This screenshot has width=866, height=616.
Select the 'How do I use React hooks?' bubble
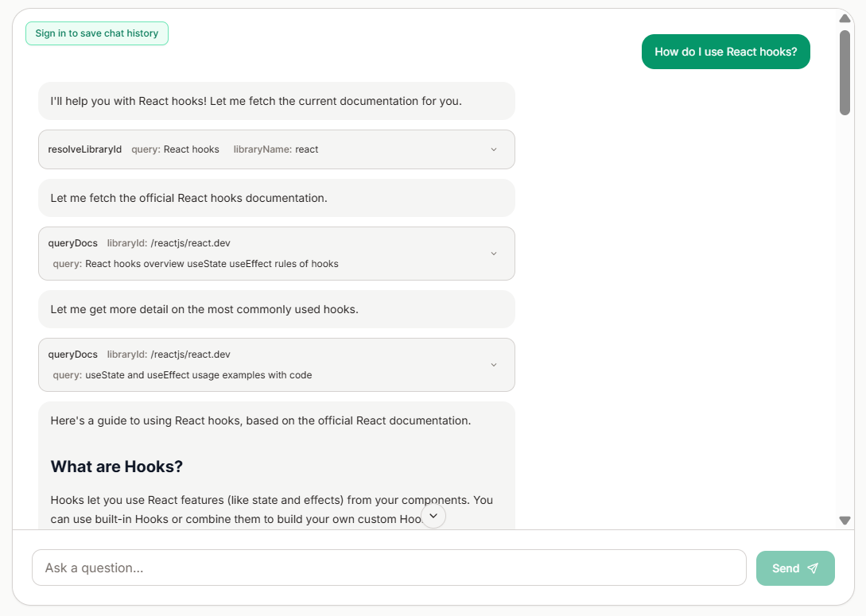(x=726, y=52)
